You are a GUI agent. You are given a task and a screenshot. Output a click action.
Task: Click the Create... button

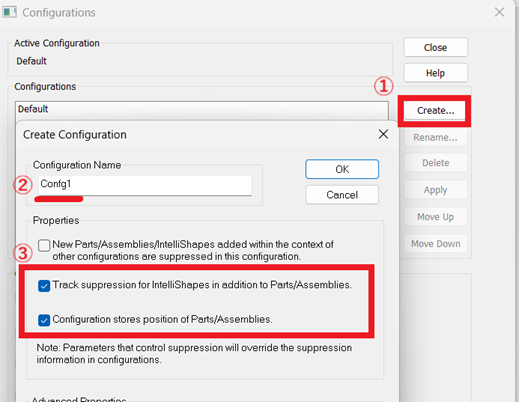click(435, 111)
